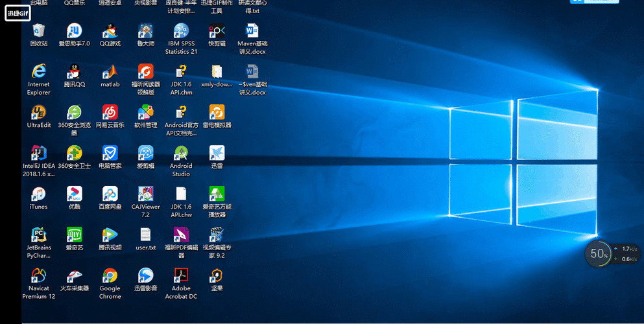Open the 火车采集器 train icon

click(75, 275)
